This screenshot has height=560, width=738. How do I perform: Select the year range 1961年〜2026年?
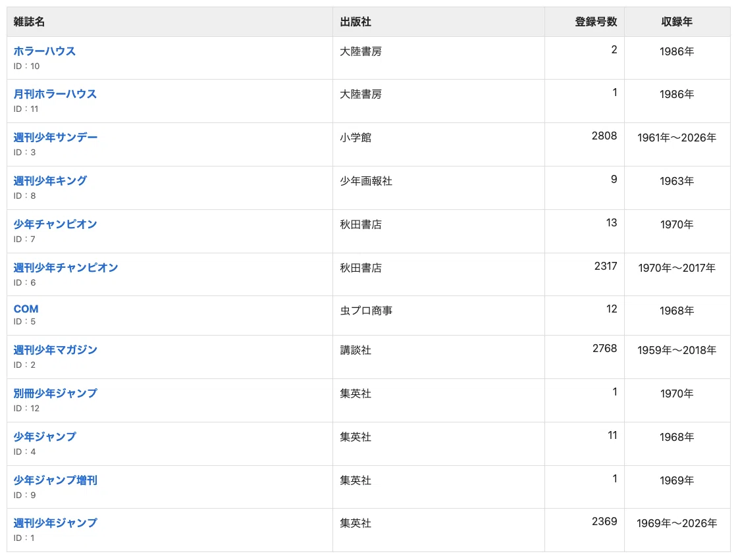[x=677, y=138]
